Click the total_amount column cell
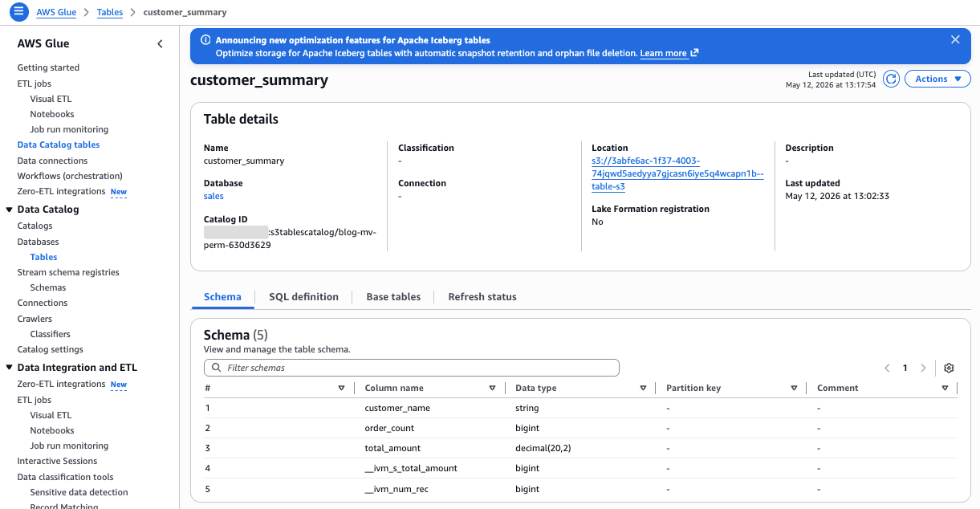 coord(392,448)
